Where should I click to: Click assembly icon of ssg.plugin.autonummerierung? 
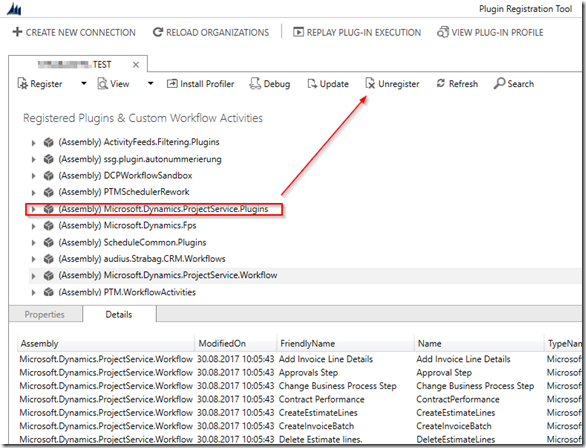[49, 159]
